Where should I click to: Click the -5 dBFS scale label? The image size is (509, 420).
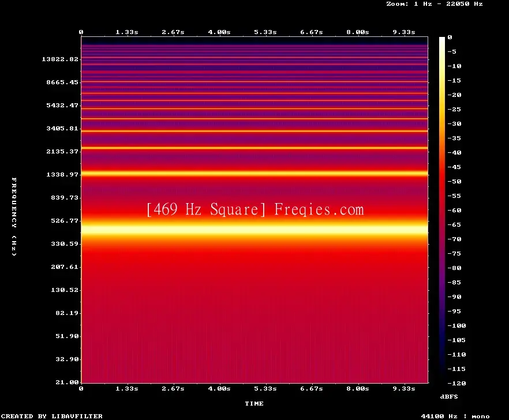click(x=452, y=51)
